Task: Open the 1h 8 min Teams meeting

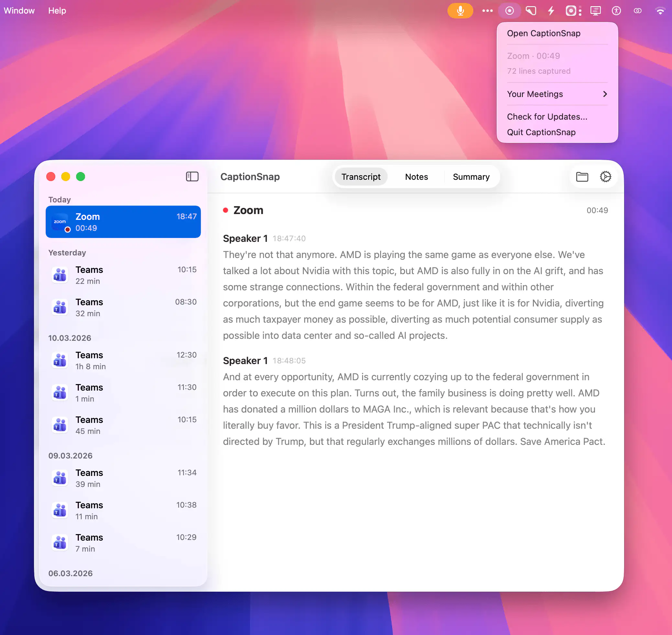Action: point(123,360)
